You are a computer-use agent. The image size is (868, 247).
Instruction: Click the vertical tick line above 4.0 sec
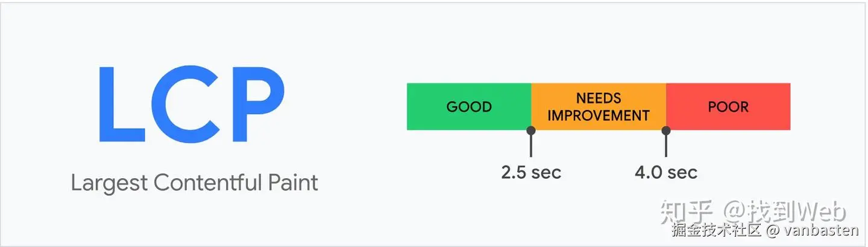(666, 146)
